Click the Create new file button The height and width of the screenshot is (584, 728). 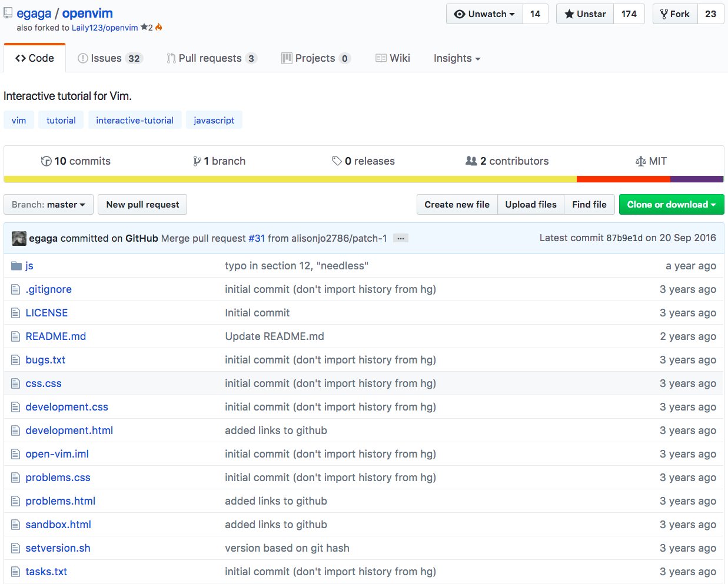click(457, 205)
